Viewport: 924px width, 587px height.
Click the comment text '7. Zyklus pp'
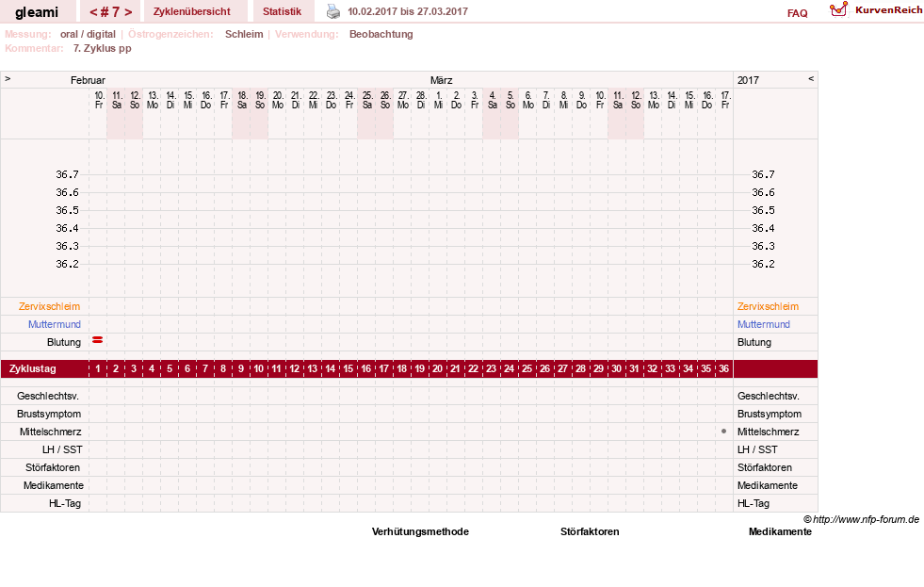tap(103, 48)
